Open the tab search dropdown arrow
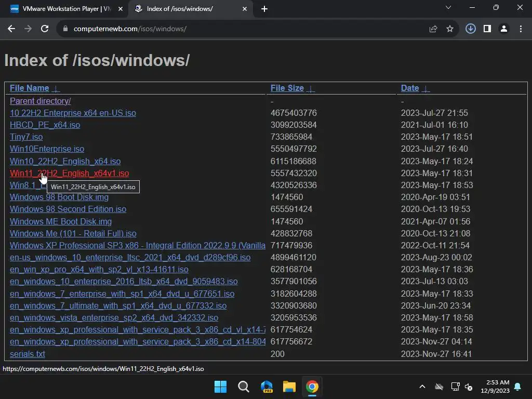This screenshot has width=532, height=399. [448, 7]
